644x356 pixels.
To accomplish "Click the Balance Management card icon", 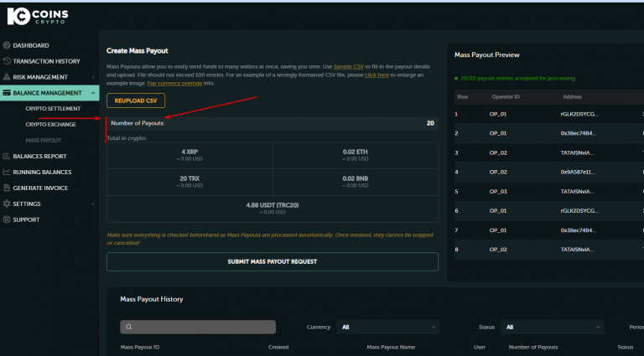I will coord(7,93).
